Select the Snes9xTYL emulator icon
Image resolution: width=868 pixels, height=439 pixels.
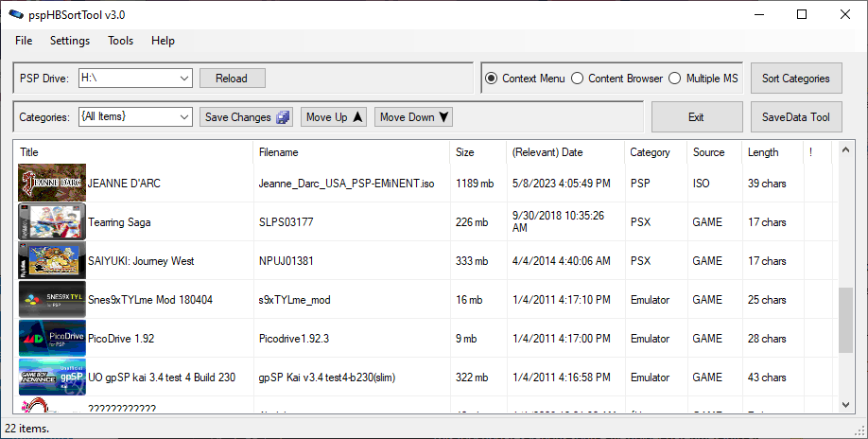52,300
